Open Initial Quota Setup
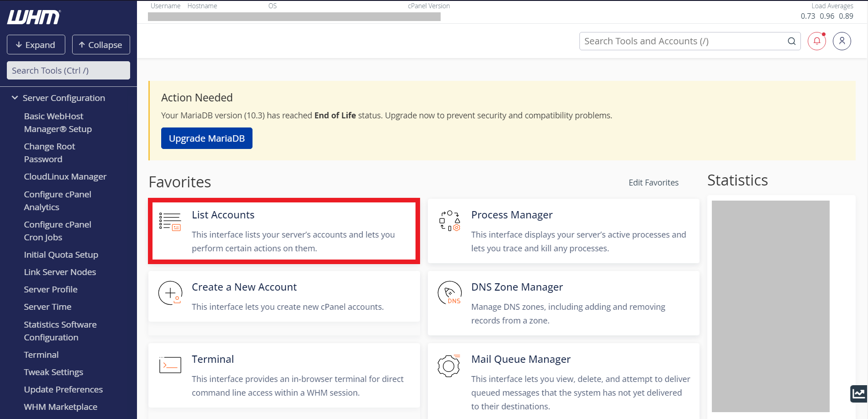This screenshot has height=419, width=868. click(x=61, y=255)
